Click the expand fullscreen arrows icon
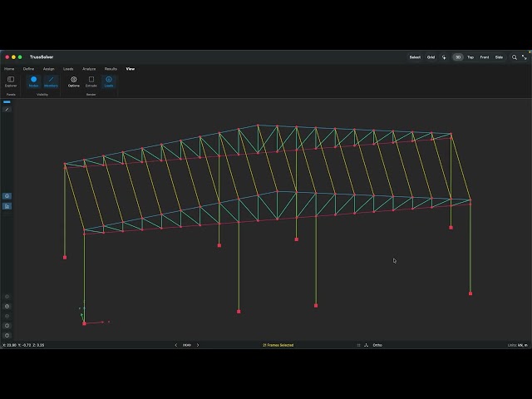 [x=525, y=57]
